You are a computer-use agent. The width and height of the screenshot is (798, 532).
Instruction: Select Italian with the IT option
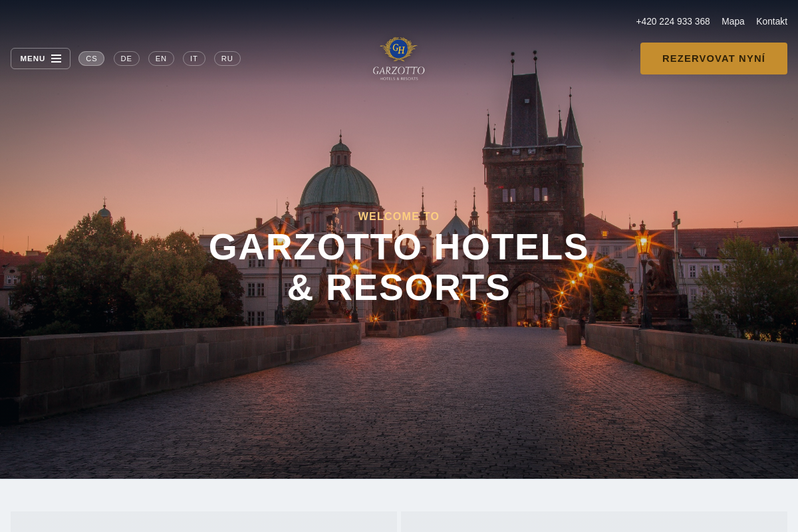tap(194, 59)
